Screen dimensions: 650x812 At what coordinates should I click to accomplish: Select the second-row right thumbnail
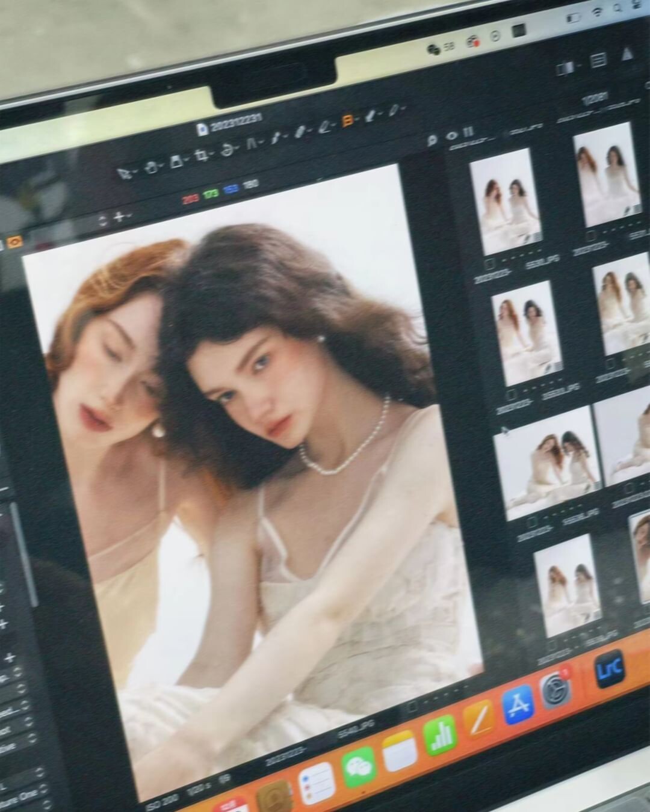point(624,303)
